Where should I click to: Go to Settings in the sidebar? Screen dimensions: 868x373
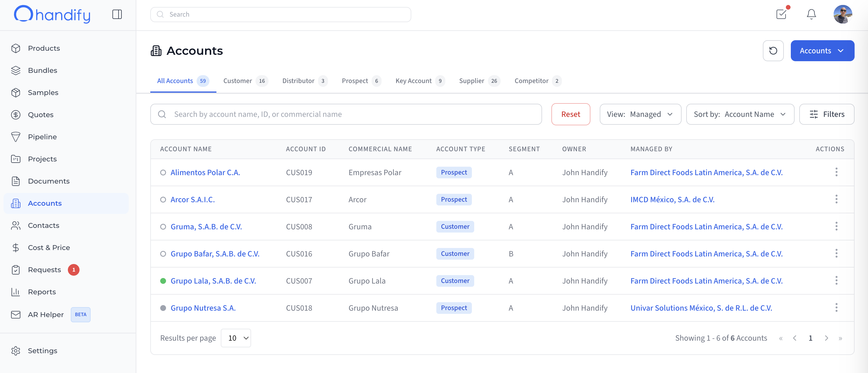pyautogui.click(x=43, y=351)
